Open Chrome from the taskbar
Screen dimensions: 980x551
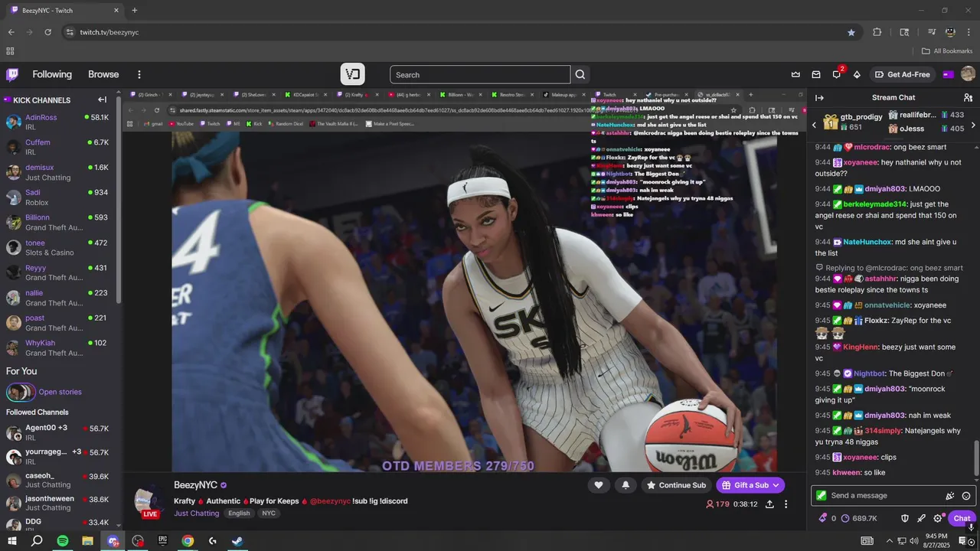coord(188,541)
